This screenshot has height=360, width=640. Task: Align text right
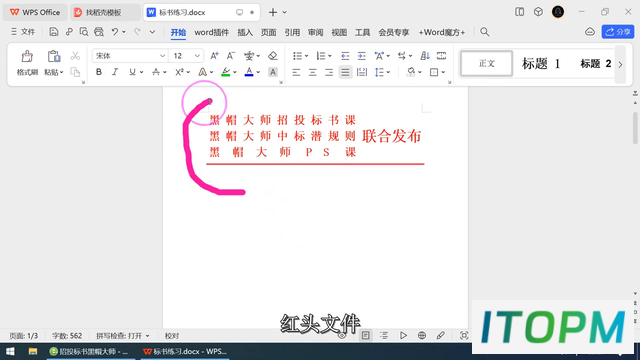click(329, 73)
